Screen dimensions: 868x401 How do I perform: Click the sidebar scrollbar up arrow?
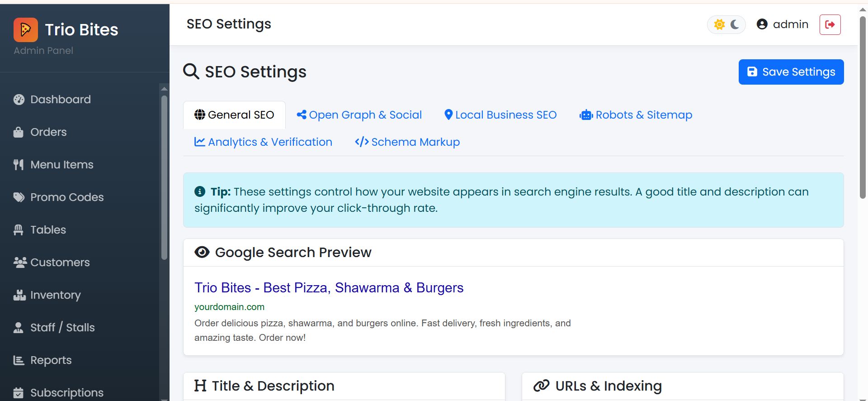(164, 89)
